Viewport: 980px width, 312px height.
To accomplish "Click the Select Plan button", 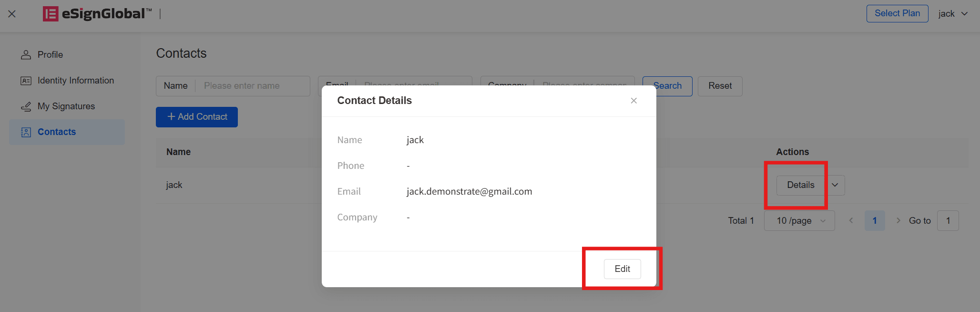I will point(897,13).
